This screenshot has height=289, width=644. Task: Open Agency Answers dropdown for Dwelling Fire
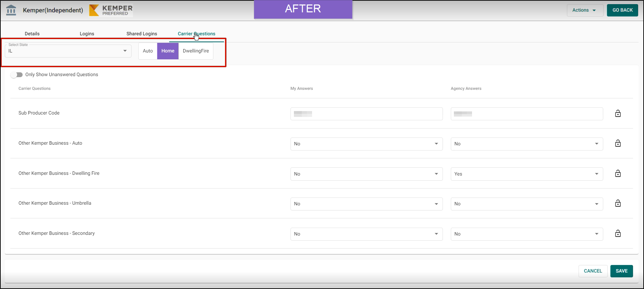pos(527,174)
